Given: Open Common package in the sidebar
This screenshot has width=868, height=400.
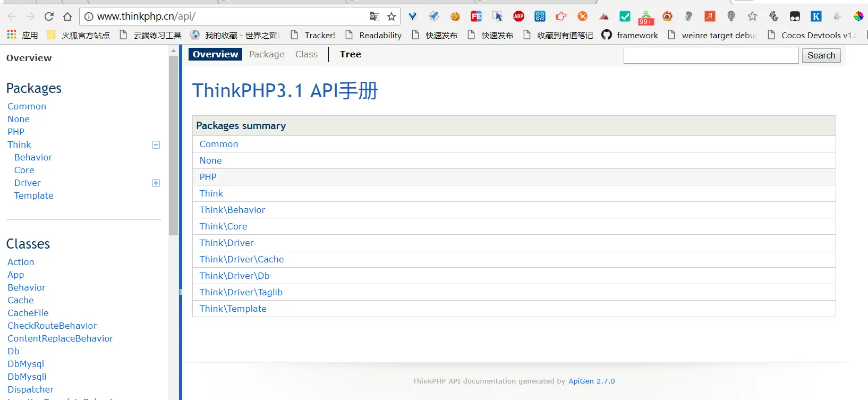Looking at the screenshot, I should point(27,106).
